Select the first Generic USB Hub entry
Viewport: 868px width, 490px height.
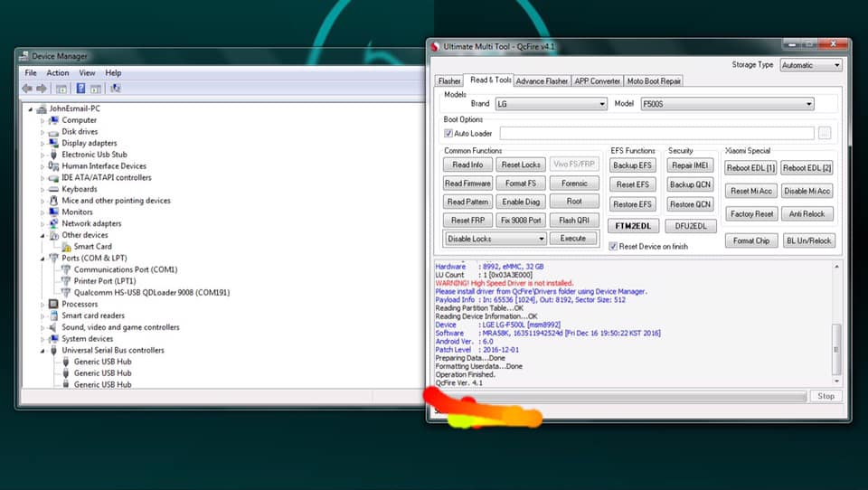(x=102, y=362)
